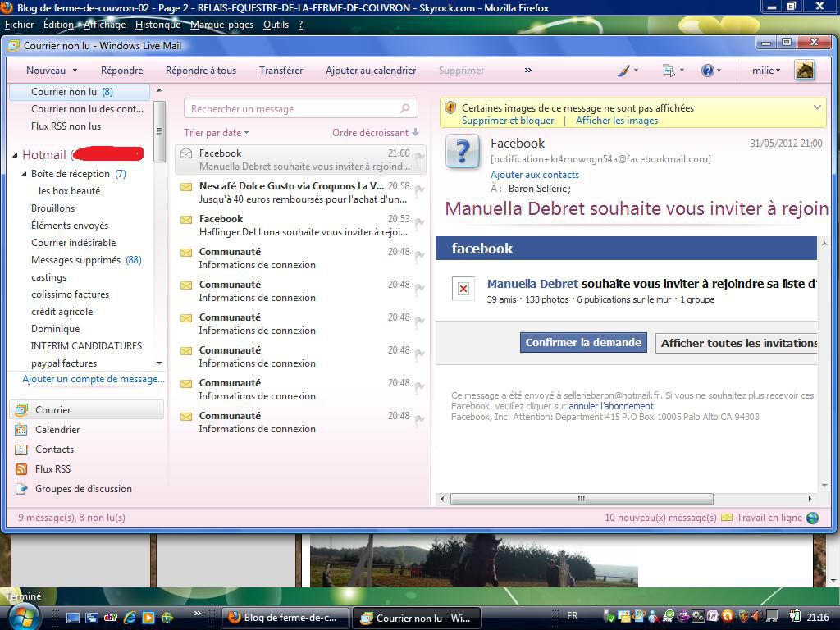Click the Rechercher un message search field
The image size is (840, 630).
[x=291, y=108]
